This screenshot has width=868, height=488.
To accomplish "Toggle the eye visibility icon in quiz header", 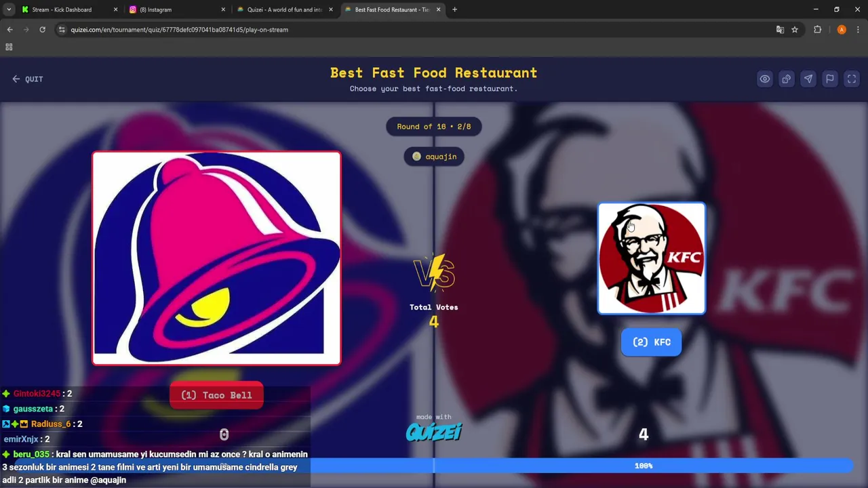I will coord(764,79).
